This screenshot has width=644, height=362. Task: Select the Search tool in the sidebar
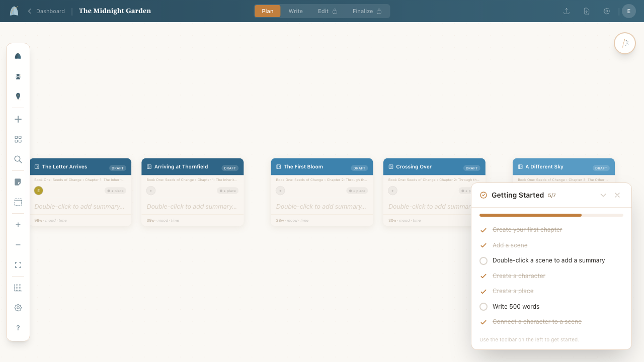[x=18, y=159]
